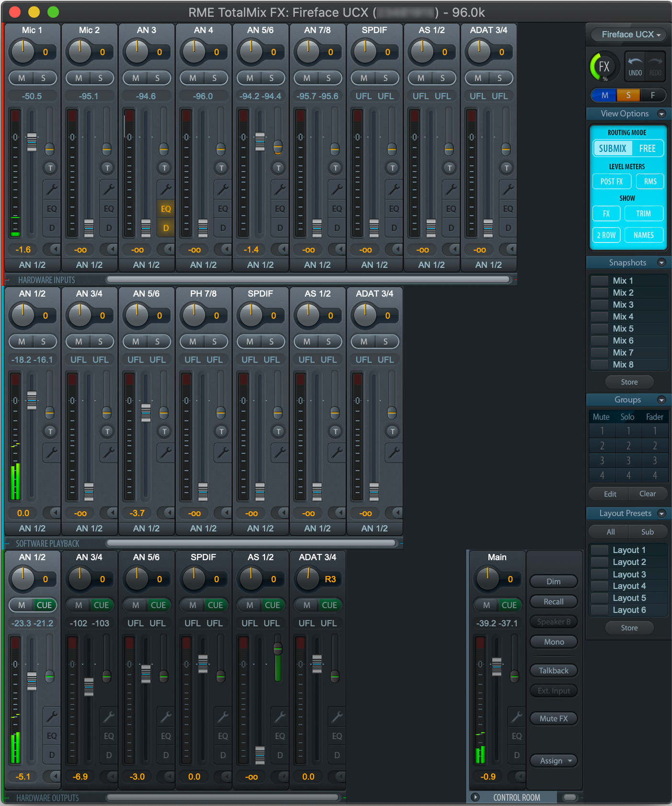Open EQ on Main control room channel
The height and width of the screenshot is (806, 672).
coord(516,736)
